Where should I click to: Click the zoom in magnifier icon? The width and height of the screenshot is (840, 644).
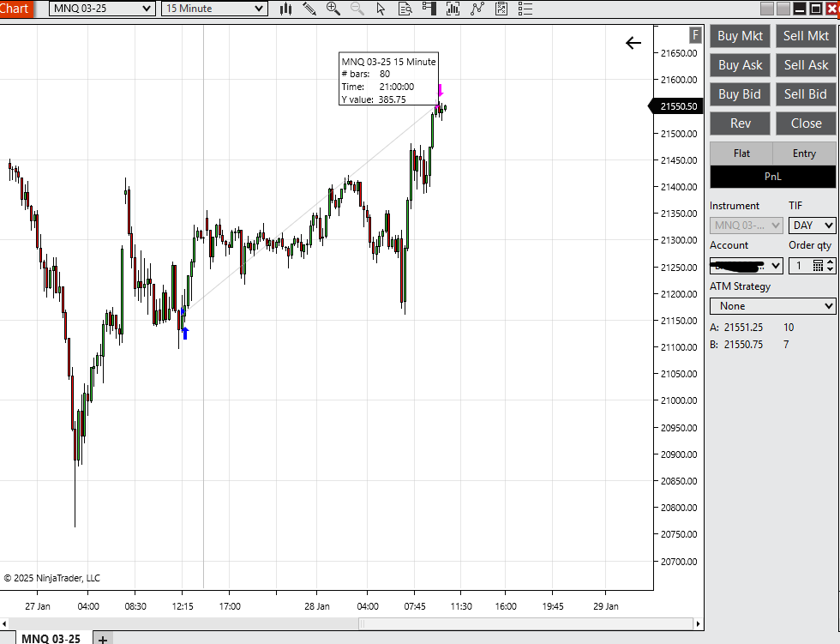pyautogui.click(x=333, y=9)
